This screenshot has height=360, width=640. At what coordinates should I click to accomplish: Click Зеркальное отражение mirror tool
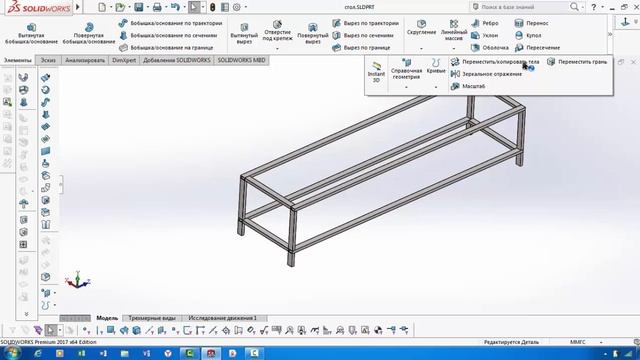[486, 74]
